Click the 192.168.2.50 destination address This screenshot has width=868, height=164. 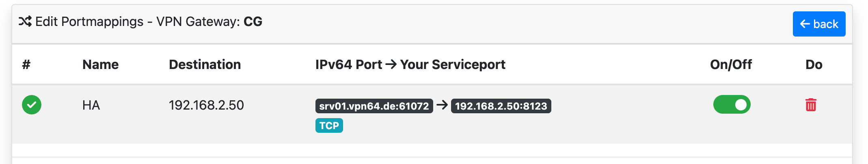206,106
